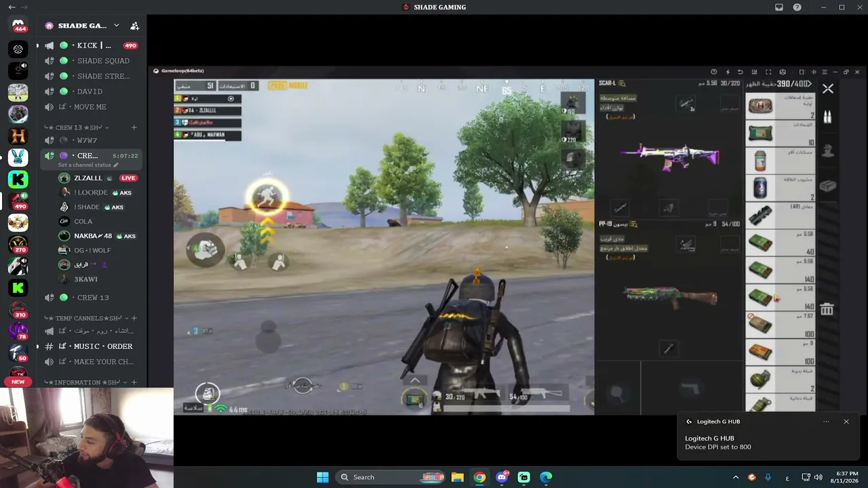Select user ZLZALLL in the voice channel
Screen dimensions: 868x488
point(88,178)
